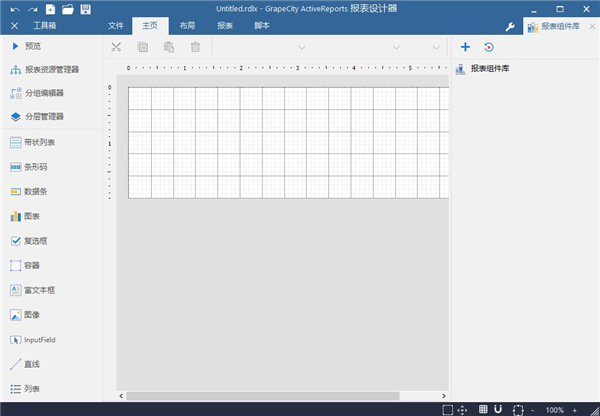Click the Cut scissors icon

(116, 47)
